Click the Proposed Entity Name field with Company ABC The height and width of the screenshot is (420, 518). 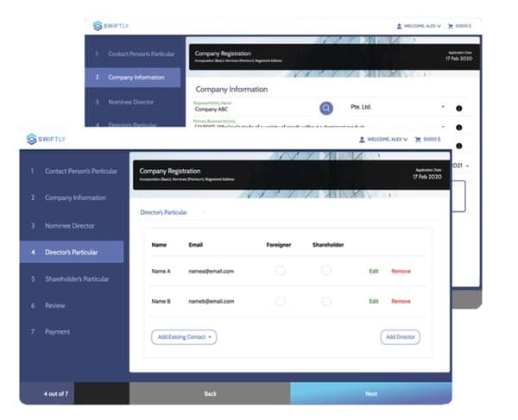click(x=250, y=110)
